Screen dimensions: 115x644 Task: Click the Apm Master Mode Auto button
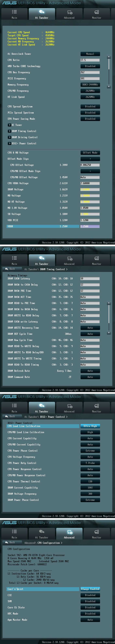[90, 620]
